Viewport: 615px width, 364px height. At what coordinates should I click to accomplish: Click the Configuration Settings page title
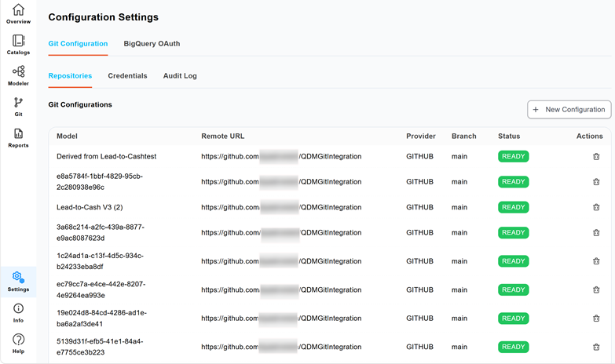[x=104, y=17]
